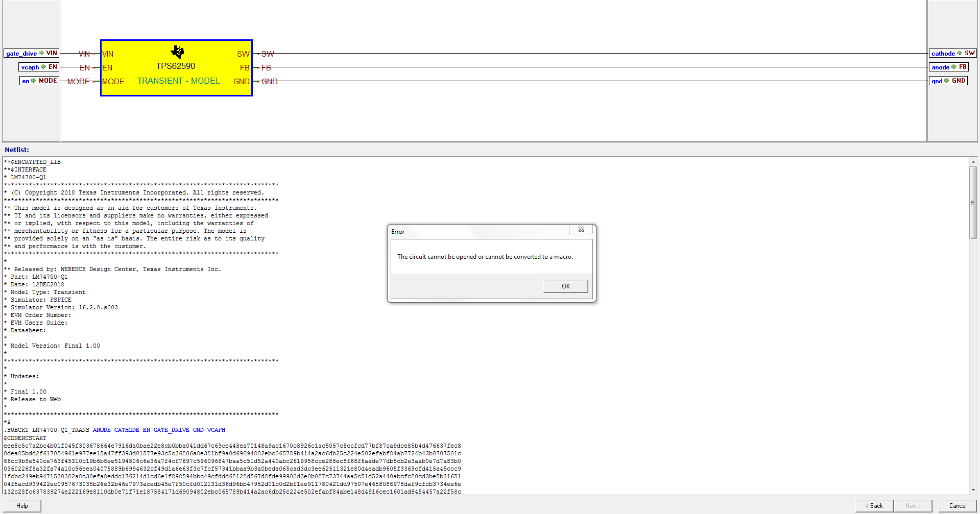
Task: Click the error message text in dialog
Action: point(485,257)
